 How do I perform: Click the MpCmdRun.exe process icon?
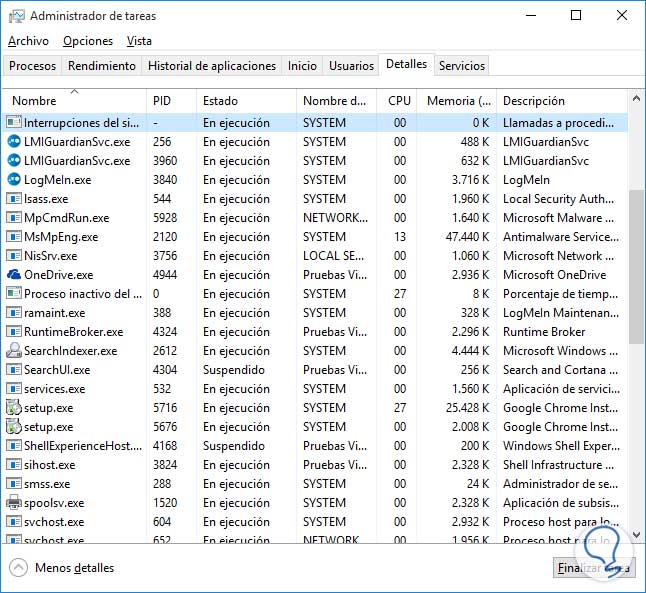[14, 218]
